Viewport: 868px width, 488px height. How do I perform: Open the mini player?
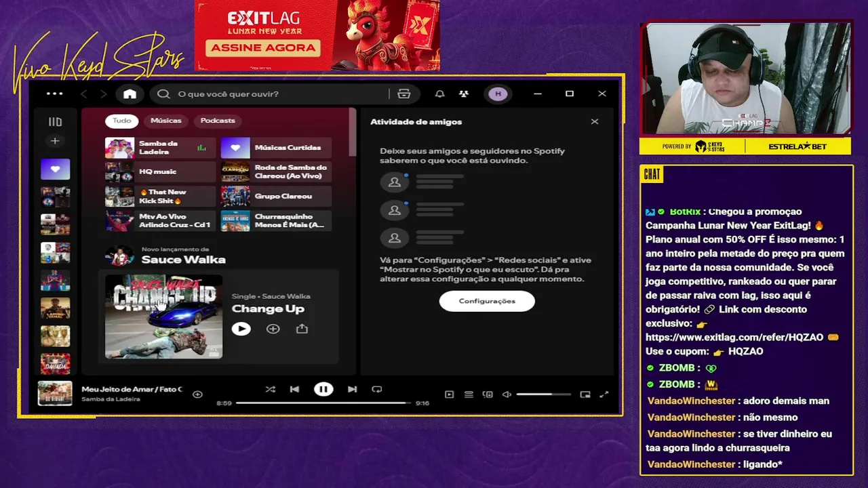coord(585,394)
